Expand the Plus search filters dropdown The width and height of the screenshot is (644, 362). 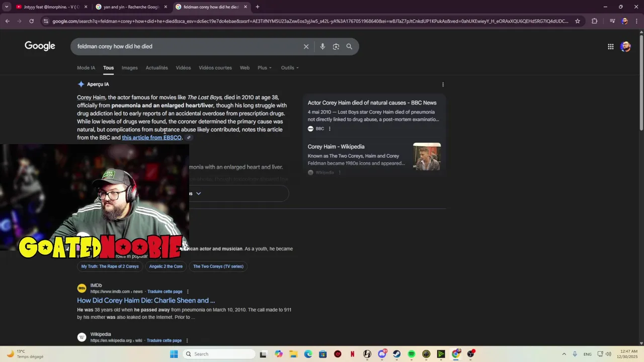[265, 68]
